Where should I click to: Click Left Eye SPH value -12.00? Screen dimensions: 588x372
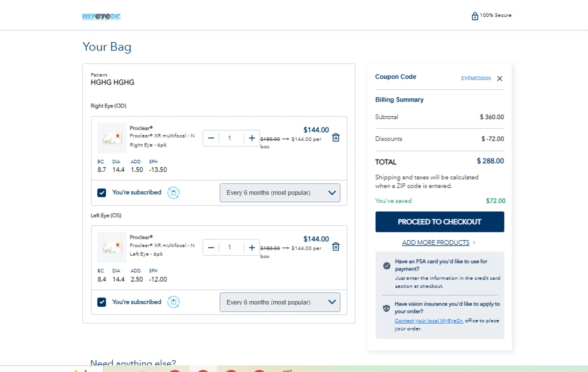point(158,280)
